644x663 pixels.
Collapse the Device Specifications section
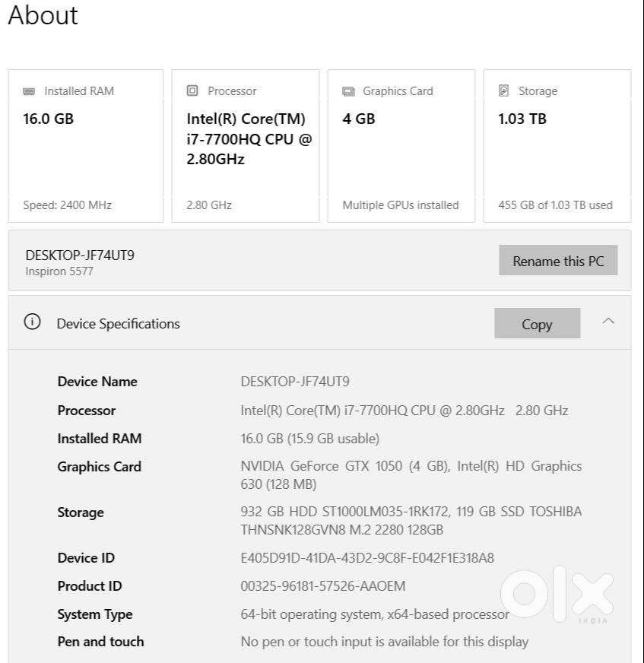pyautogui.click(x=608, y=322)
